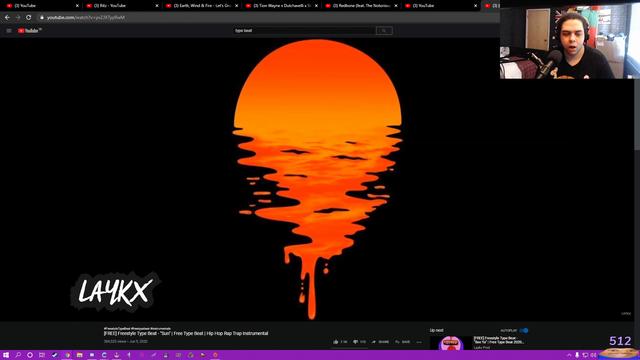Open Cortana from the taskbar
640x360 pixels.
click(30, 355)
